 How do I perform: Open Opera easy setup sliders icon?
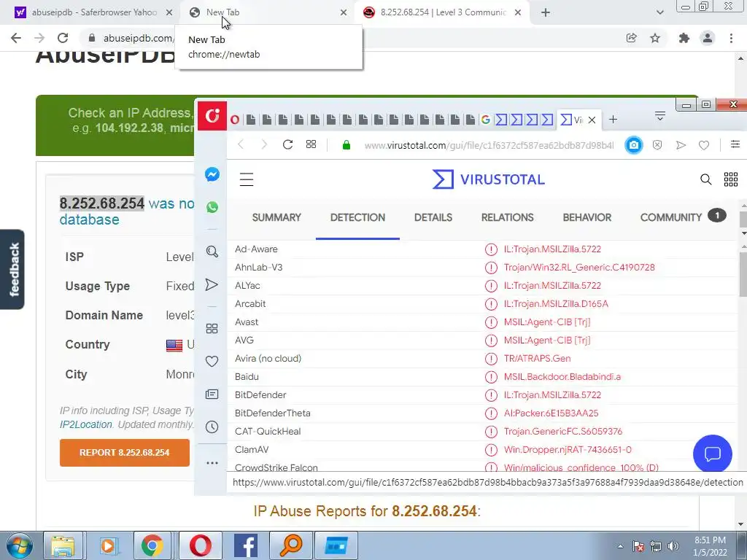[735, 144]
